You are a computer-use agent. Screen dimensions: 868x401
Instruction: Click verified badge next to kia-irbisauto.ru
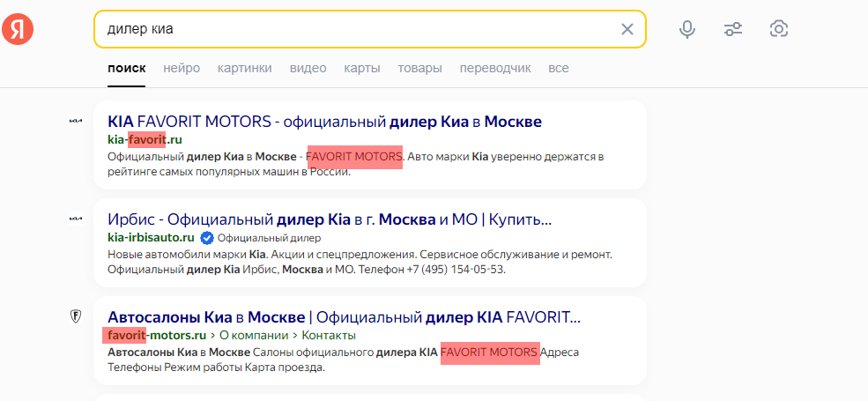tap(207, 238)
